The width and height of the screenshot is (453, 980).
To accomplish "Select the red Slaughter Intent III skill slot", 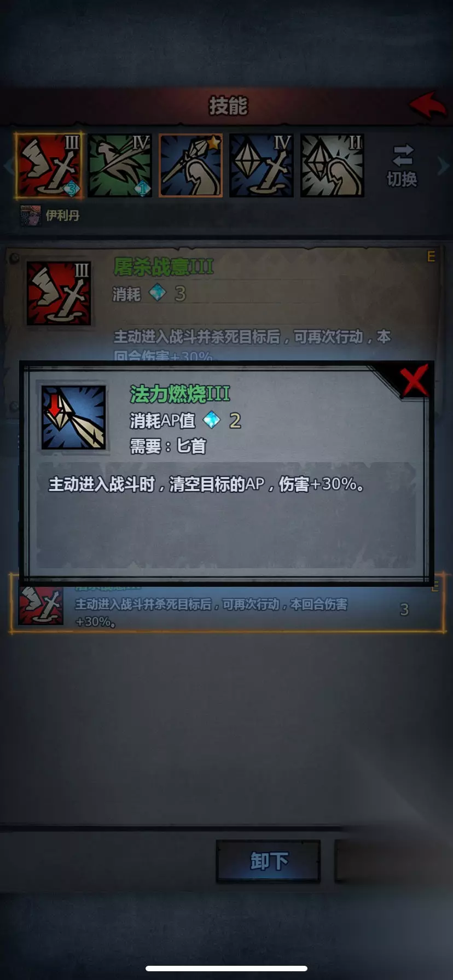I will click(x=50, y=165).
